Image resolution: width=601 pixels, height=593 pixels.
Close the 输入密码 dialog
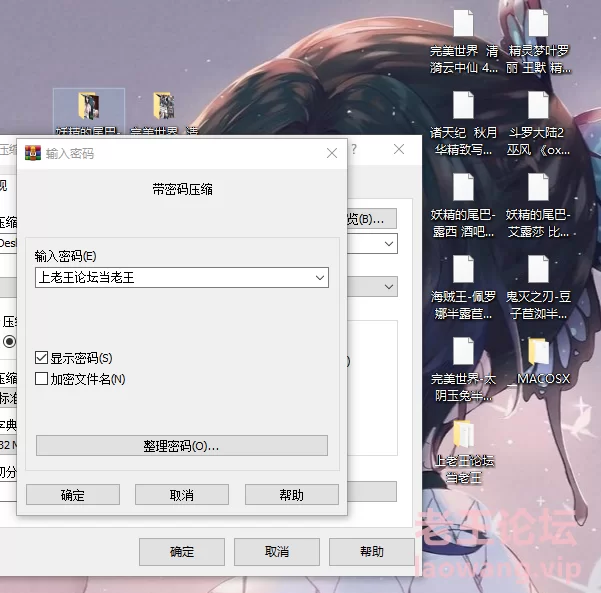[x=332, y=153]
